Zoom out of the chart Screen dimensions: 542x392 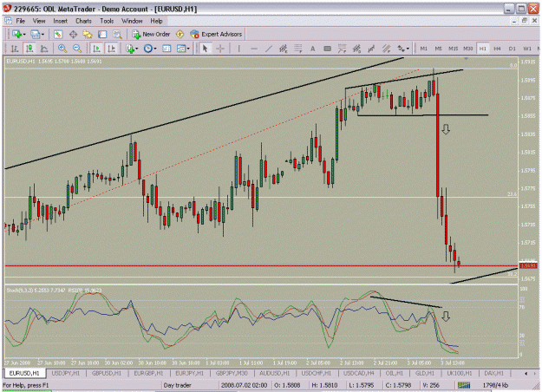tap(77, 49)
